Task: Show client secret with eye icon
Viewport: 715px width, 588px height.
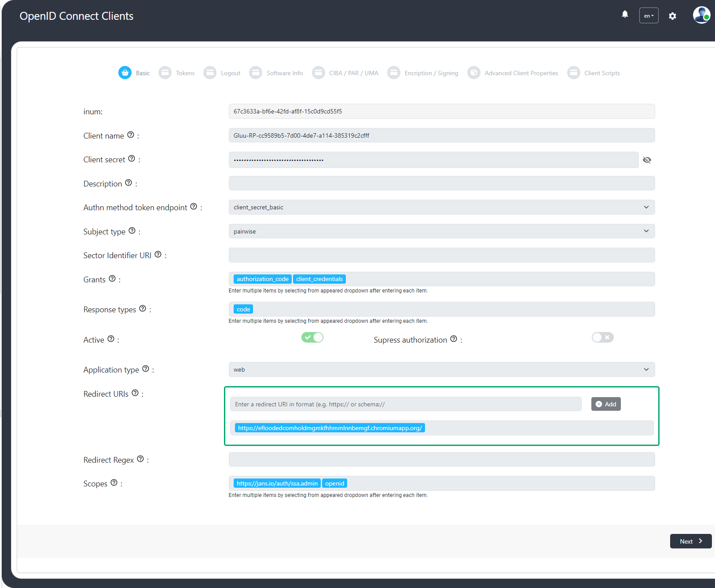Action: (647, 160)
